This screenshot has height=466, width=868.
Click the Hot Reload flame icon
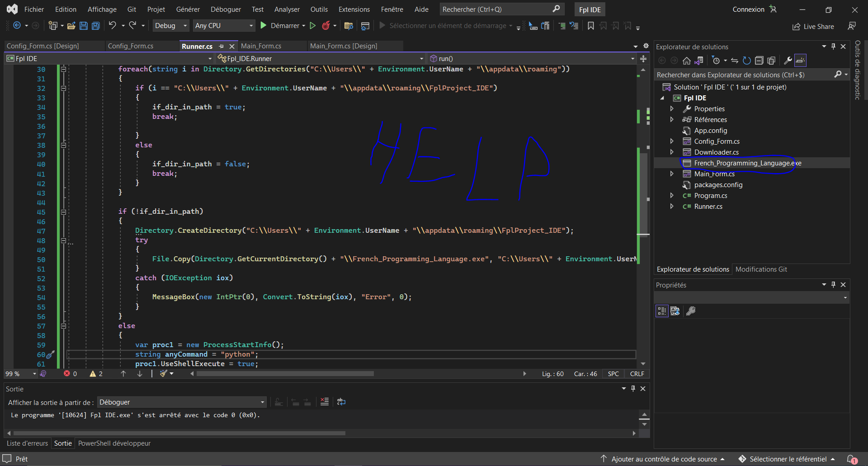tap(325, 26)
